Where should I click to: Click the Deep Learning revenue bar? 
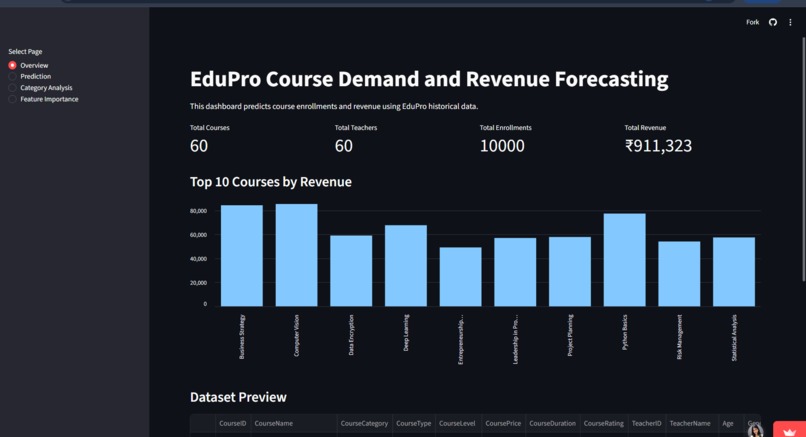pyautogui.click(x=406, y=266)
